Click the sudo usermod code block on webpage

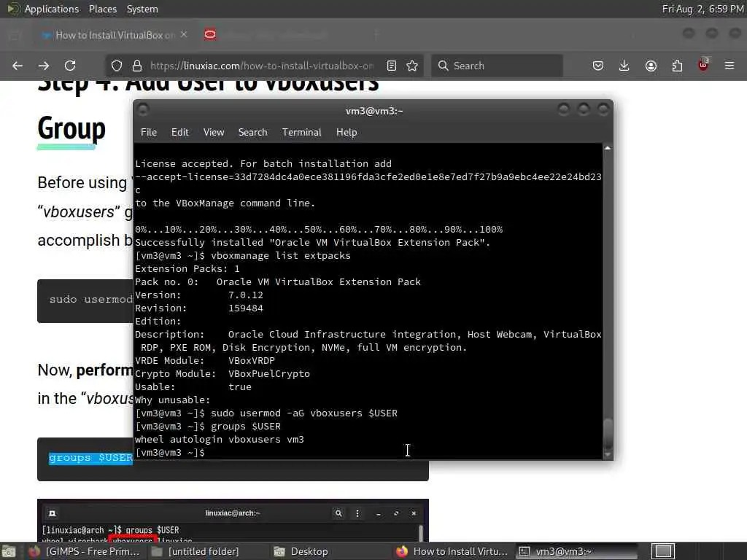coord(86,300)
